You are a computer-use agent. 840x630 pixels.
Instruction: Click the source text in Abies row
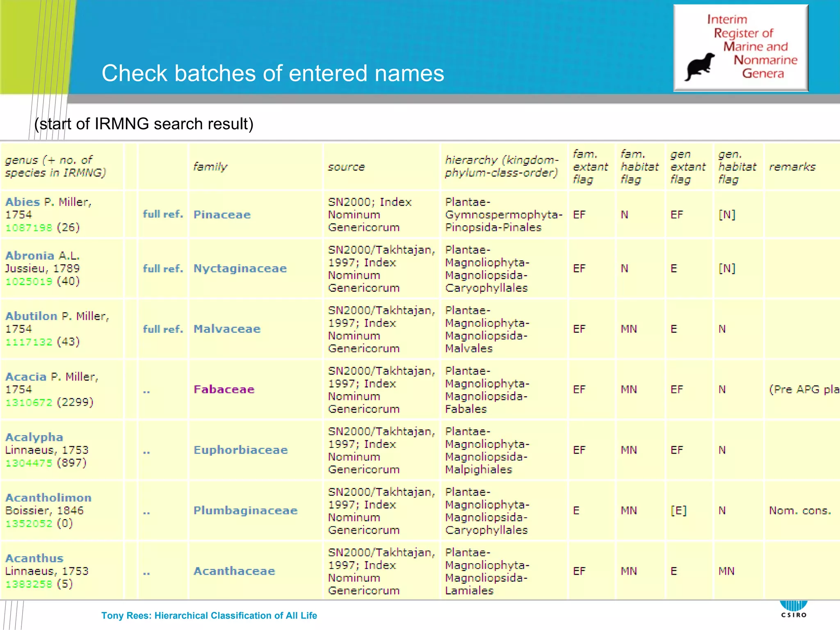pyautogui.click(x=370, y=215)
